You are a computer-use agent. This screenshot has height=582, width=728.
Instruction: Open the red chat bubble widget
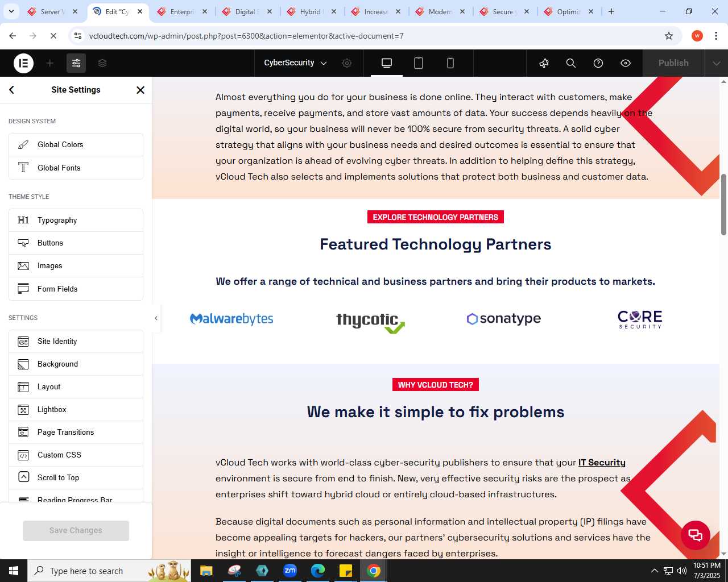696,535
